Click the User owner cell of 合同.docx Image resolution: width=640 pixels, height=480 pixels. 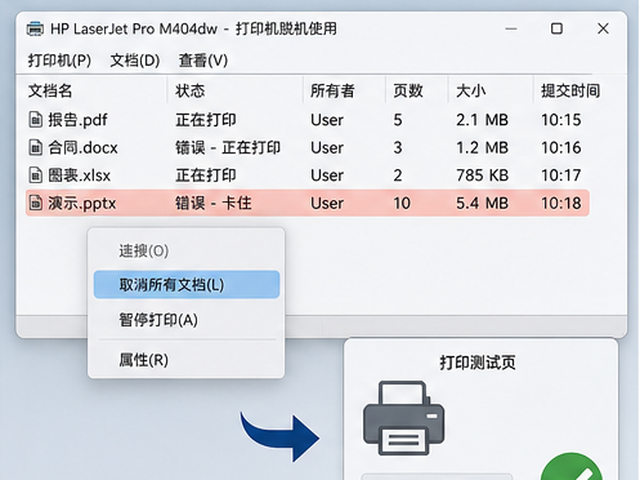pos(327,148)
